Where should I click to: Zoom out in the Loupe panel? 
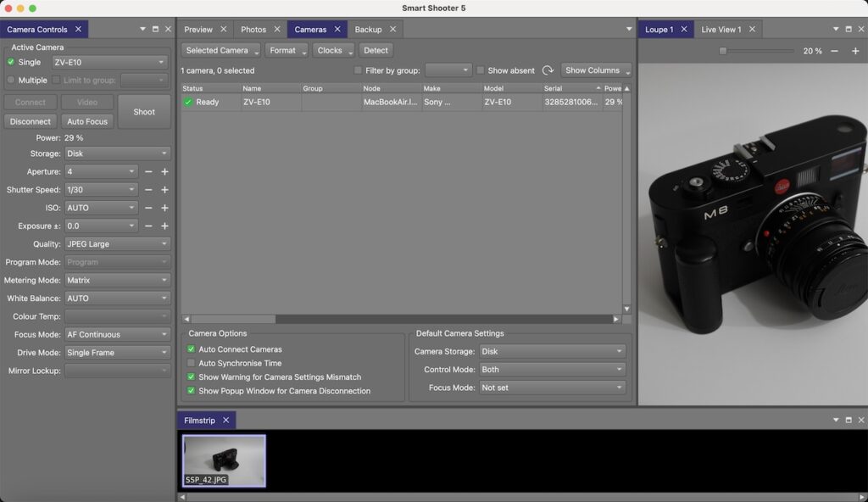835,51
